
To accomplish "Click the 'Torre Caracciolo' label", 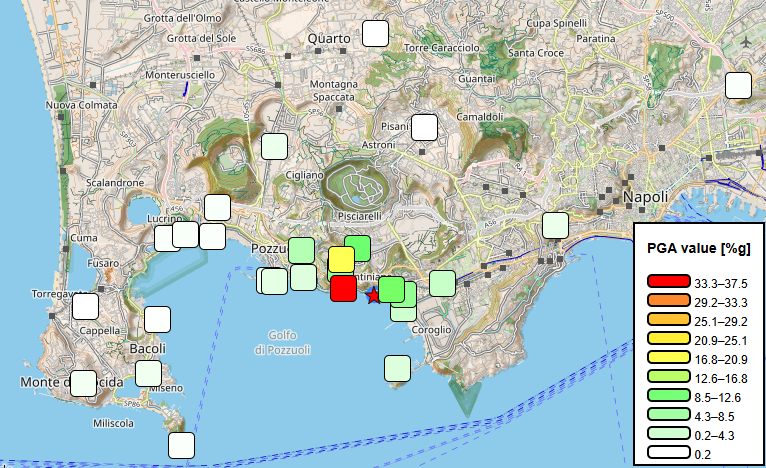I will 442,48.
